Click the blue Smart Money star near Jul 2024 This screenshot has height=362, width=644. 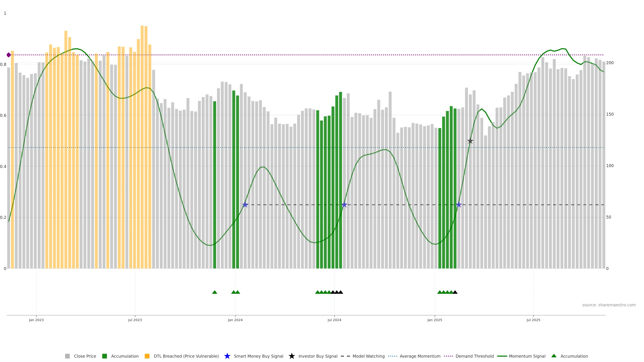tap(344, 205)
